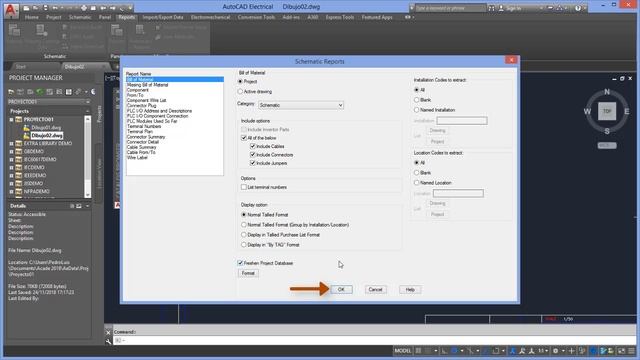This screenshot has height=360, width=640.
Task: Click the first Project Manager toolbar icon
Action: pos(11,92)
